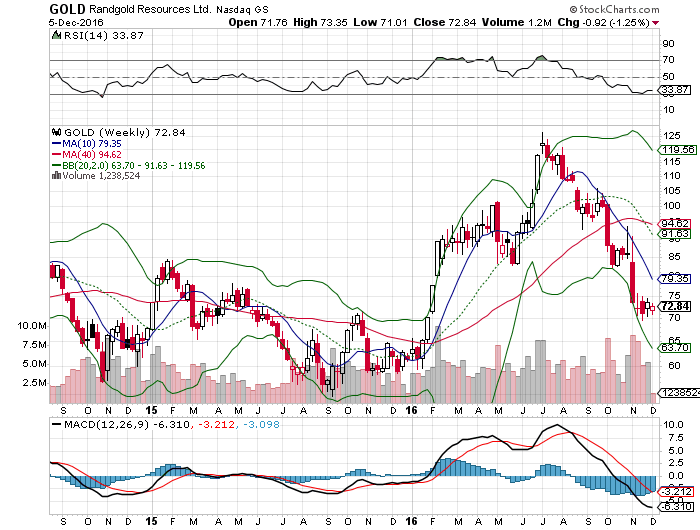The width and height of the screenshot is (700, 530).
Task: Click the 72.84 current price tag on right axis
Action: [674, 306]
